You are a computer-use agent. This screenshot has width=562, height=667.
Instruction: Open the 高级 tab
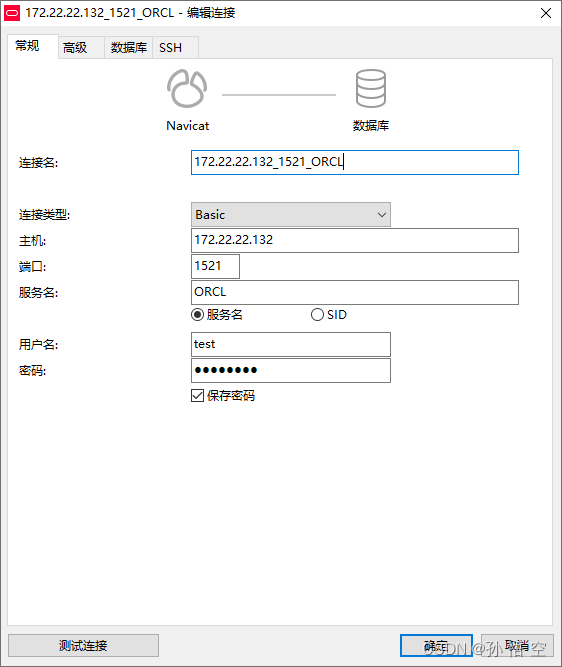click(x=81, y=47)
